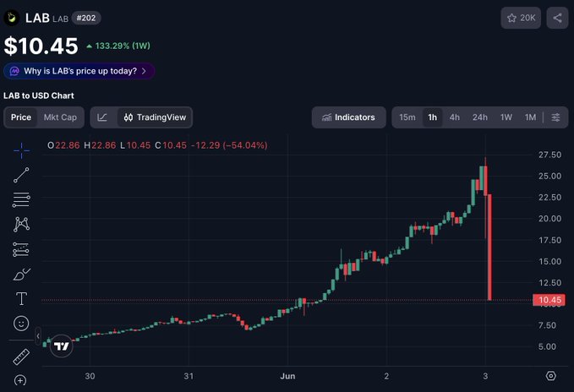Click the large red crash candle
Image resolution: width=574 pixels, height=392 pixels.
click(489, 248)
